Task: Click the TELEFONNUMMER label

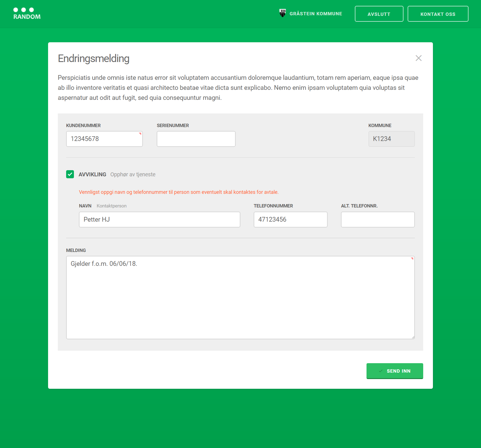Action: click(x=273, y=206)
